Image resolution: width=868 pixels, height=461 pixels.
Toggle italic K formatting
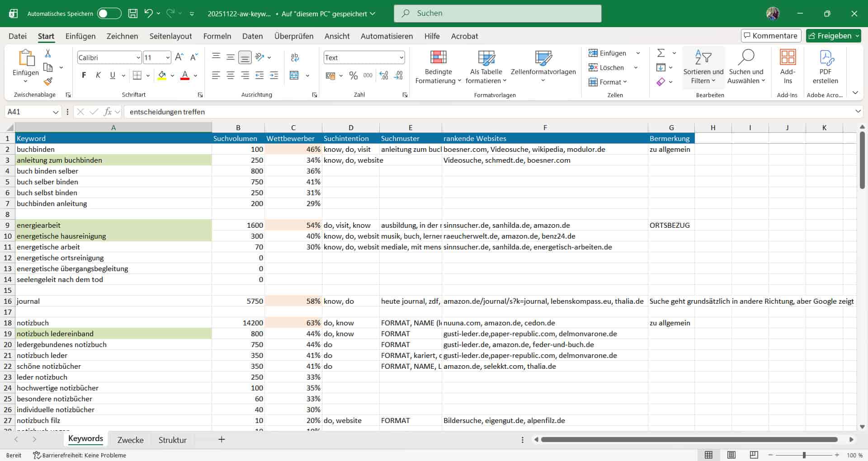(98, 75)
